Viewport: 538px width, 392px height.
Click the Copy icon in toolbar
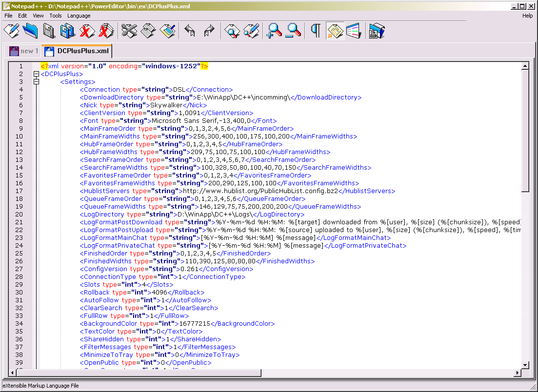148,31
